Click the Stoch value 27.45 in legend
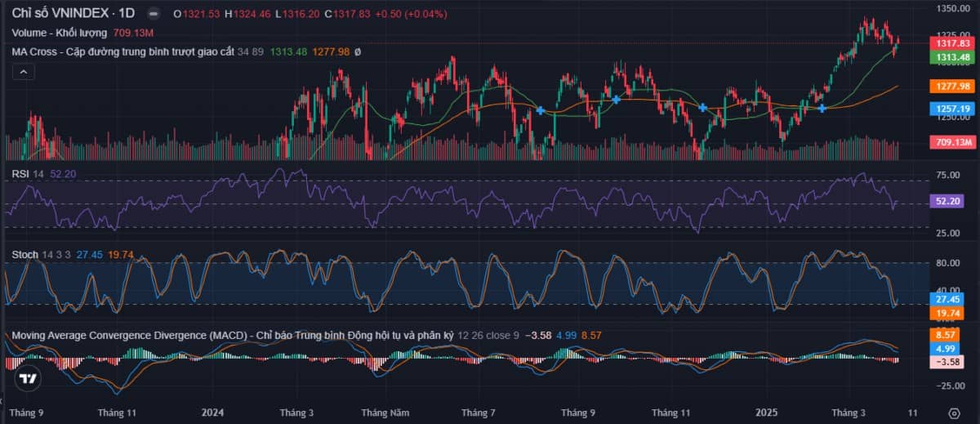The width and height of the screenshot is (980, 424). 88,255
